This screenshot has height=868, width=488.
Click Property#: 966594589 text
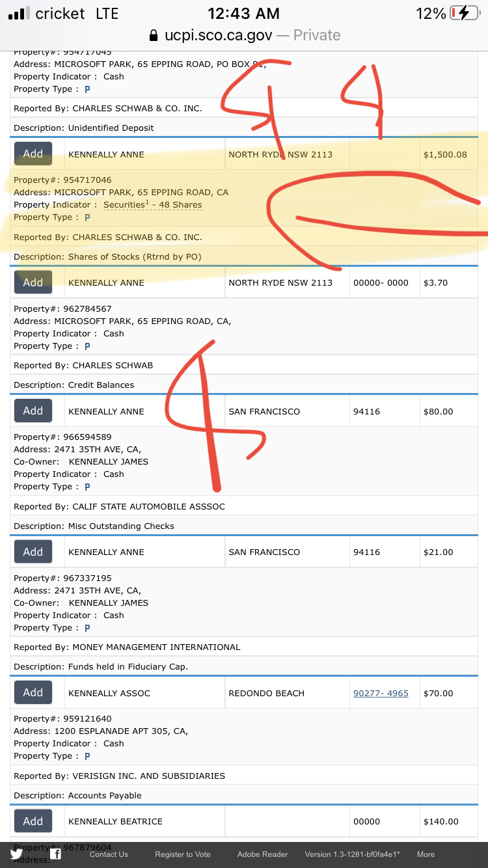(x=62, y=437)
